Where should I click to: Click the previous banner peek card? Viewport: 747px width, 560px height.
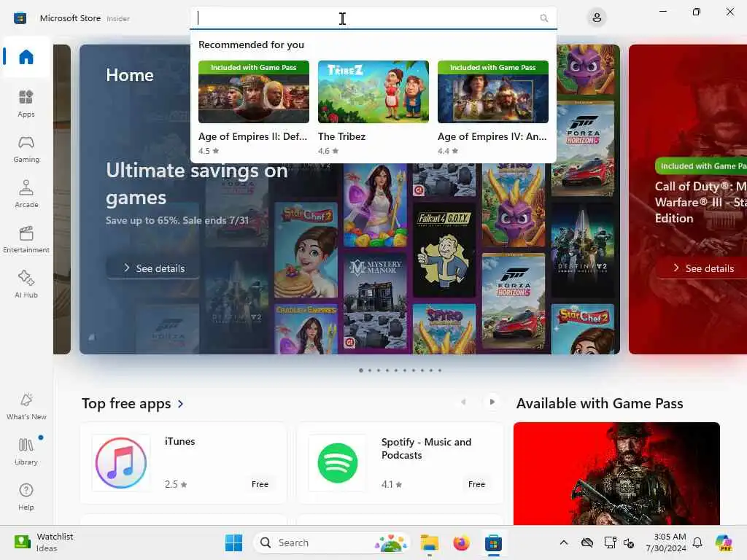[62, 199]
